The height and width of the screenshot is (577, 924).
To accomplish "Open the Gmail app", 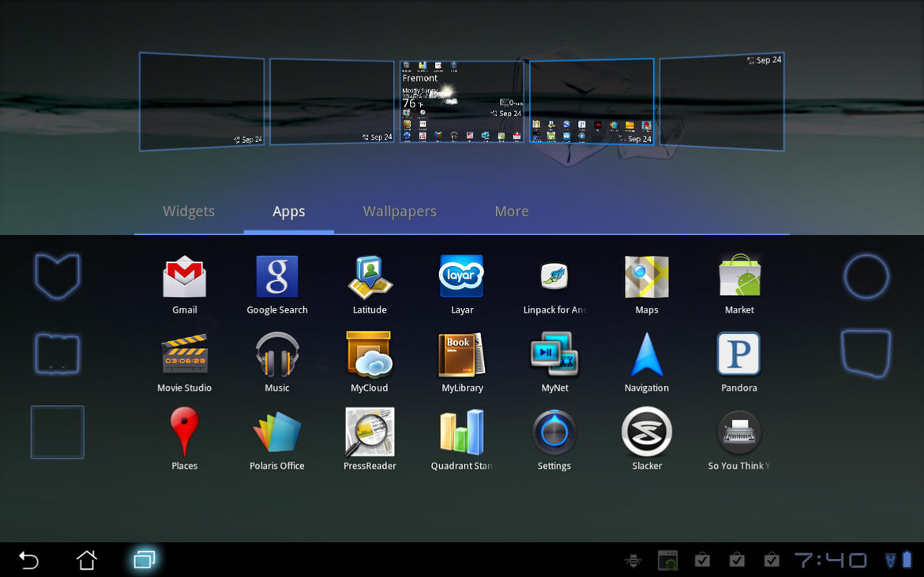I will (184, 278).
